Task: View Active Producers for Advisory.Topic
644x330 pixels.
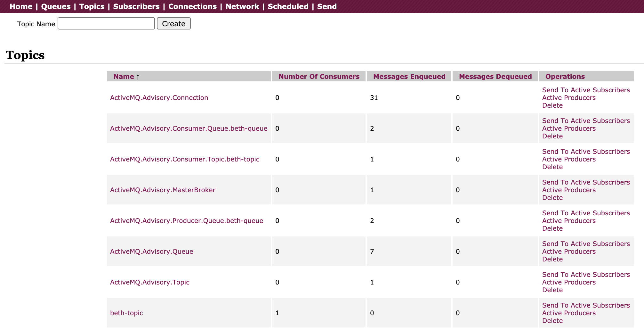Action: pos(569,282)
